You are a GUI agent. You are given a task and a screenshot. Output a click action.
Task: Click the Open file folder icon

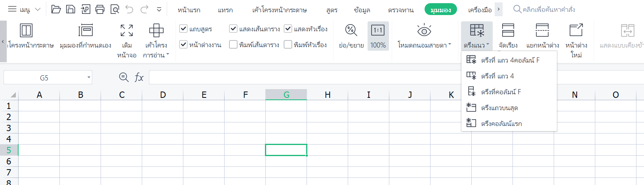click(56, 10)
